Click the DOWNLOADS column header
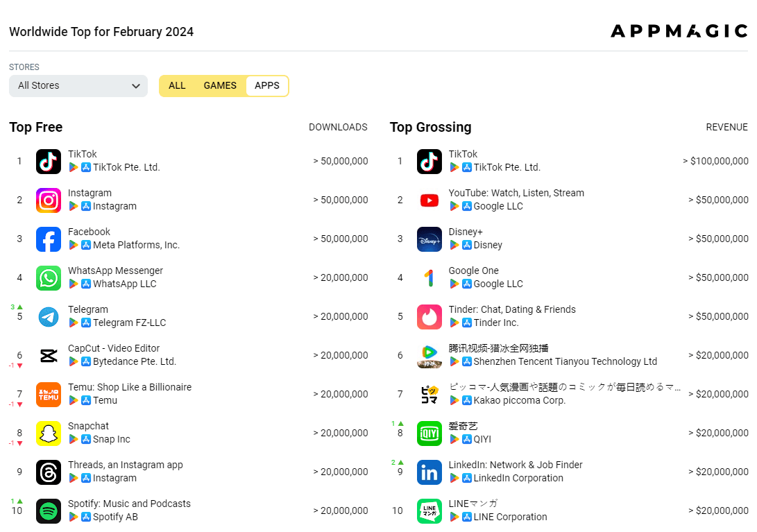The height and width of the screenshot is (532, 757). tap(338, 127)
